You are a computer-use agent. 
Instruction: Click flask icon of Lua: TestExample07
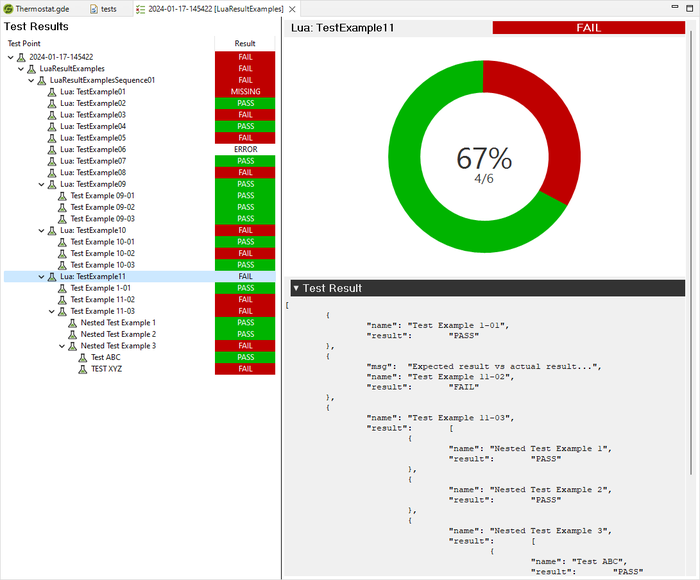pyautogui.click(x=52, y=161)
